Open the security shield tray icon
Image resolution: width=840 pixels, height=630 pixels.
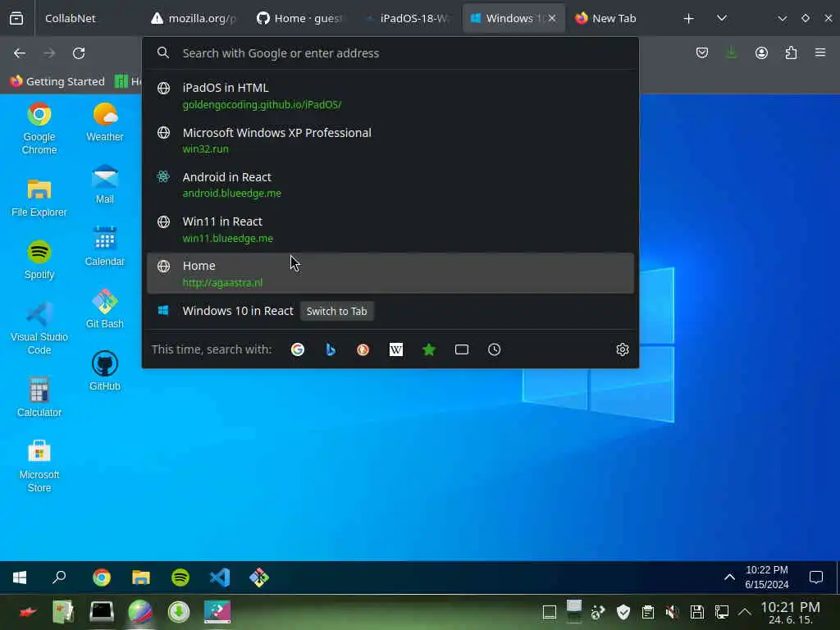(623, 612)
